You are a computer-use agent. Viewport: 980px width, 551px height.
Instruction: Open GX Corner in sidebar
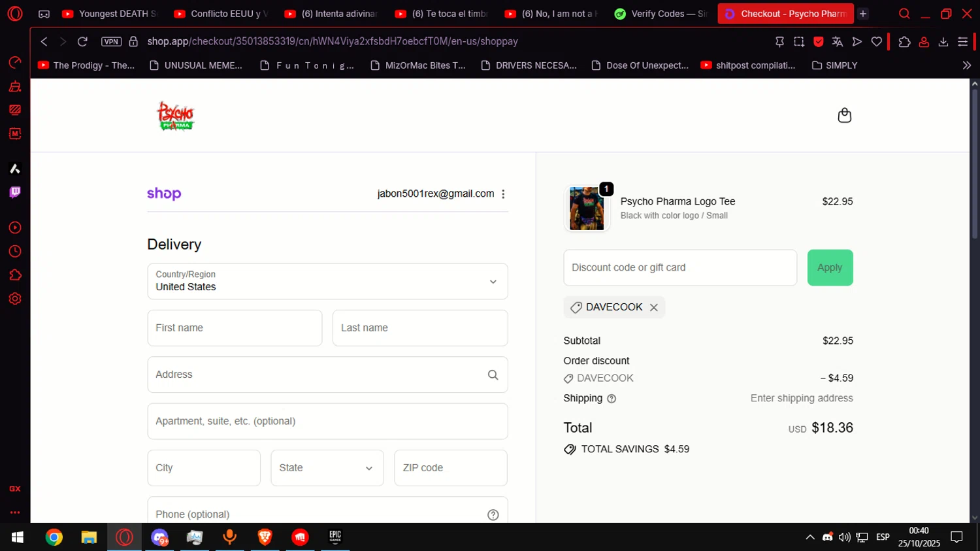coord(15,488)
